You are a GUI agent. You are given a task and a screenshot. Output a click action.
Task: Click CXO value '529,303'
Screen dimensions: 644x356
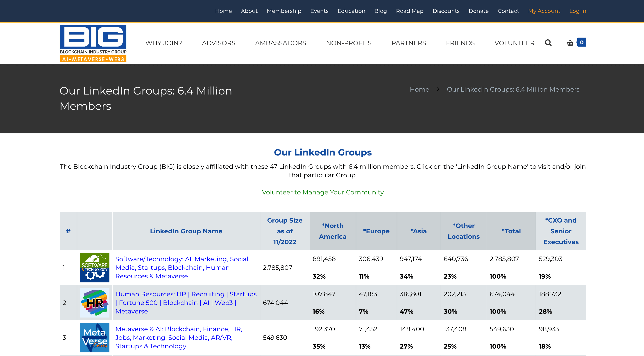click(550, 259)
